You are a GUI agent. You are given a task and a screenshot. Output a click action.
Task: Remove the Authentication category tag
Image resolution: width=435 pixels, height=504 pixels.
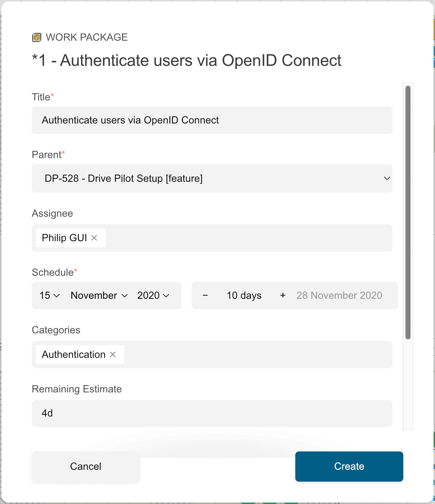coord(113,355)
